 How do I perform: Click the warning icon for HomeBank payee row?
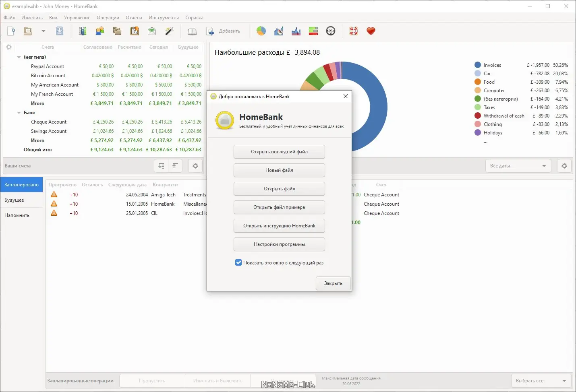(x=54, y=204)
